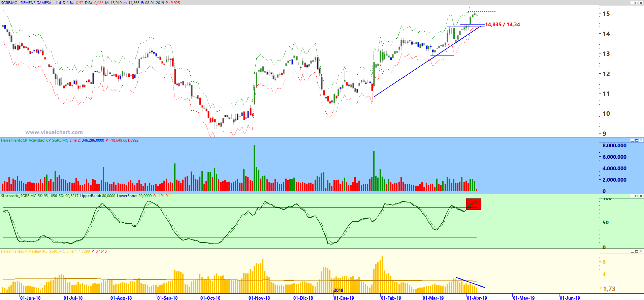The image size is (644, 300).
Task: Click the '01-Mar-19' date on the time axis
Action: (433, 298)
